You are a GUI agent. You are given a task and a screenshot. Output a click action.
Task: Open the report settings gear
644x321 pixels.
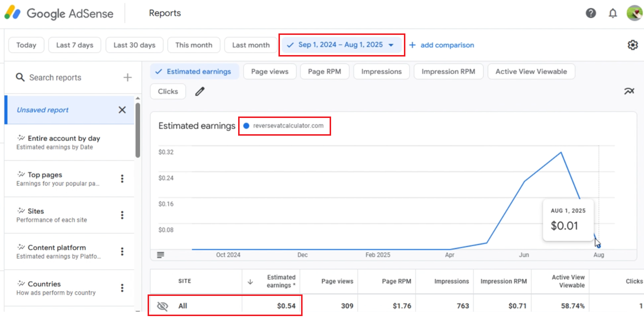pyautogui.click(x=633, y=45)
